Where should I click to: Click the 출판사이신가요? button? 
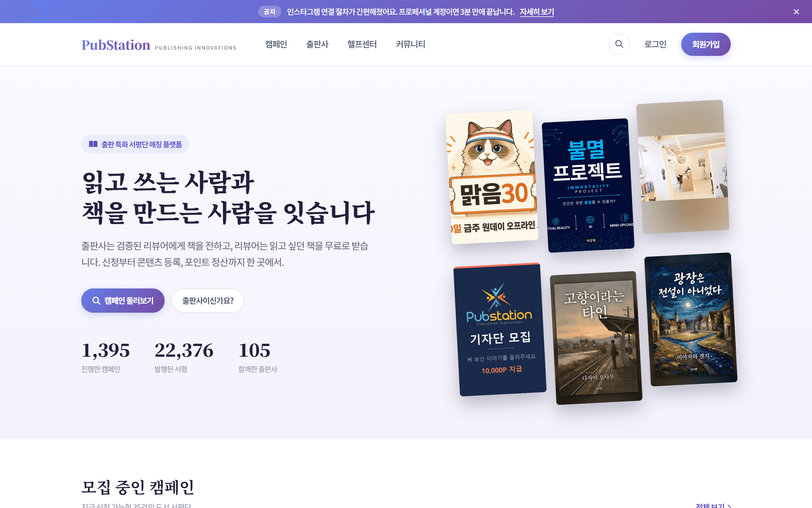pos(208,300)
